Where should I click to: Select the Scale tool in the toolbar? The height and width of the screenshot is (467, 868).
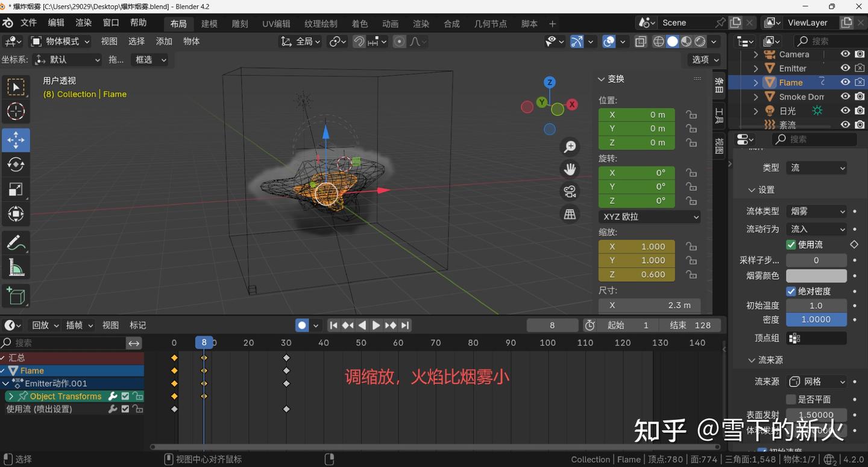coord(16,188)
